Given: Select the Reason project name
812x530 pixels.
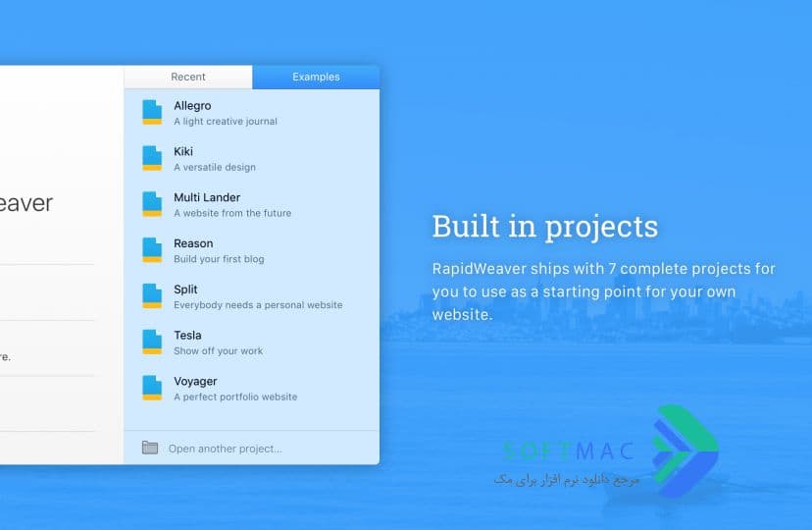Looking at the screenshot, I should tap(193, 243).
